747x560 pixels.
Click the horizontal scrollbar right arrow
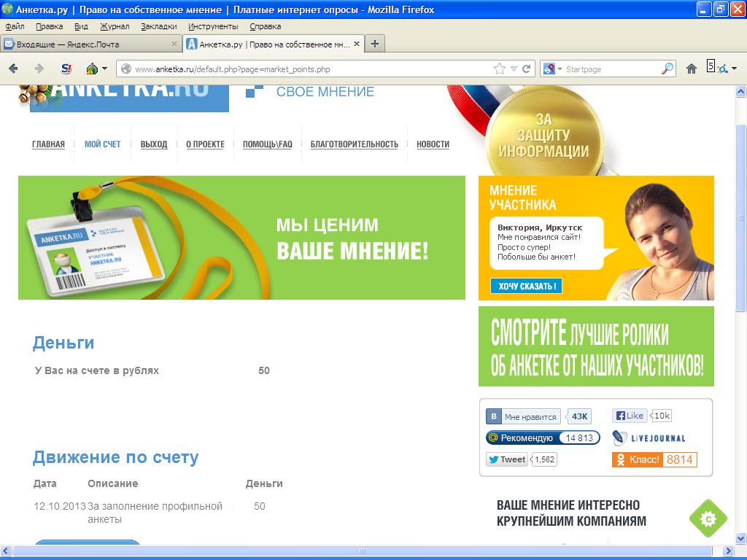727,551
